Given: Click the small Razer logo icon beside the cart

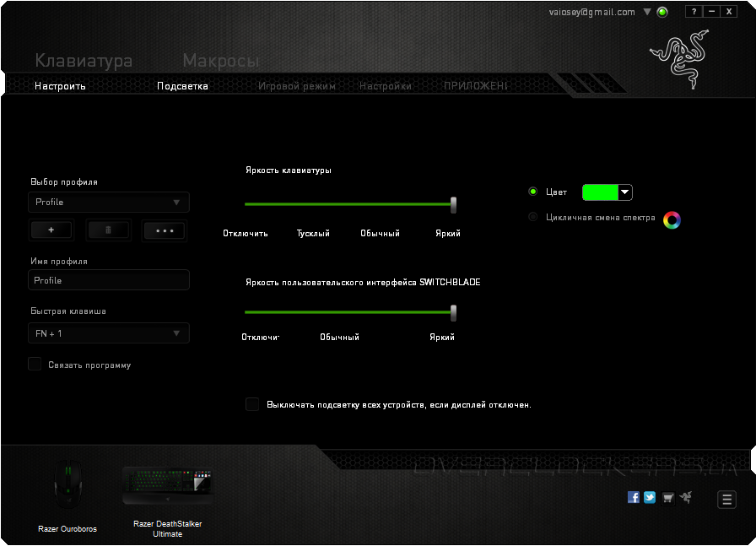Looking at the screenshot, I should [686, 497].
